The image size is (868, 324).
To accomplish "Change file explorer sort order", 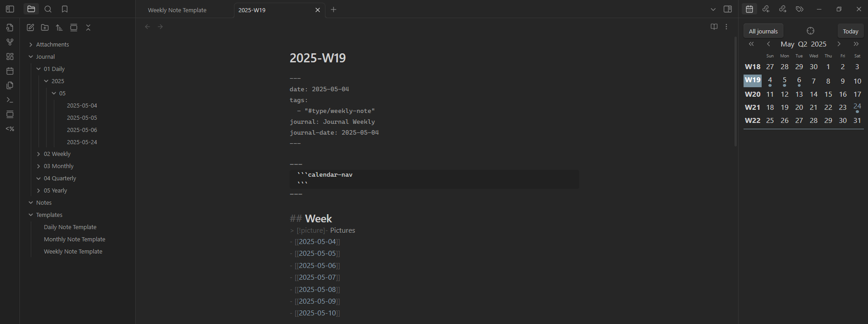I will point(59,28).
